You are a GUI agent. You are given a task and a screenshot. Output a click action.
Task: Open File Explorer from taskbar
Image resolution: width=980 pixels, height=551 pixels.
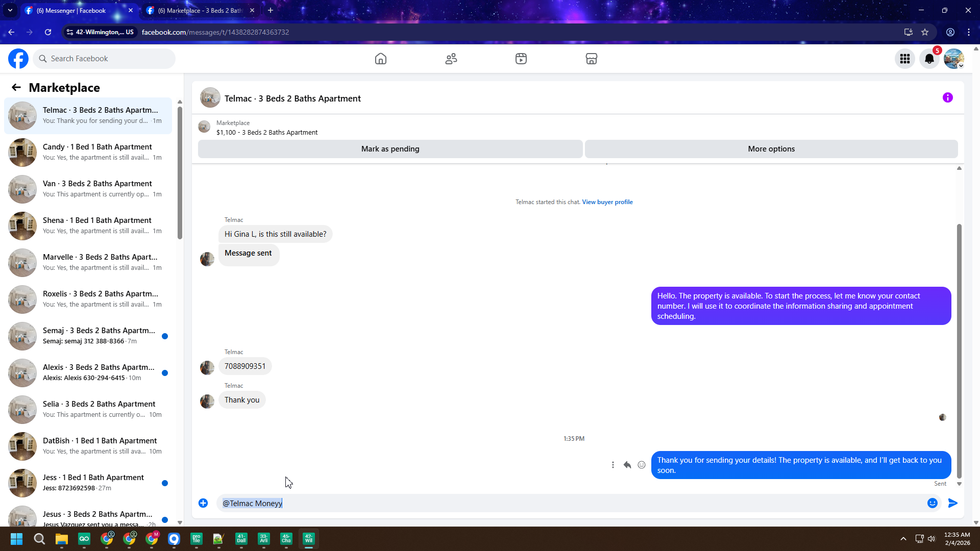click(x=61, y=539)
